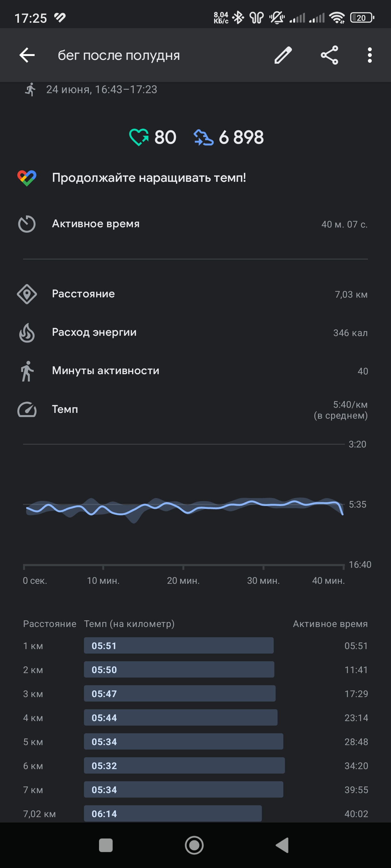This screenshot has width=391, height=868.
Task: Tap the Минуты активности walking icon
Action: tap(27, 371)
